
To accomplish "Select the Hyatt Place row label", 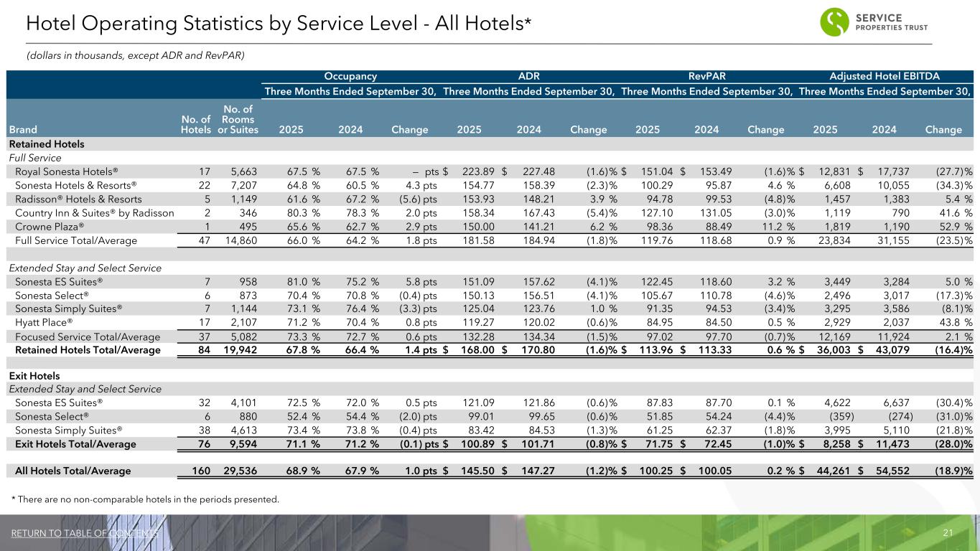I will click(x=44, y=323).
